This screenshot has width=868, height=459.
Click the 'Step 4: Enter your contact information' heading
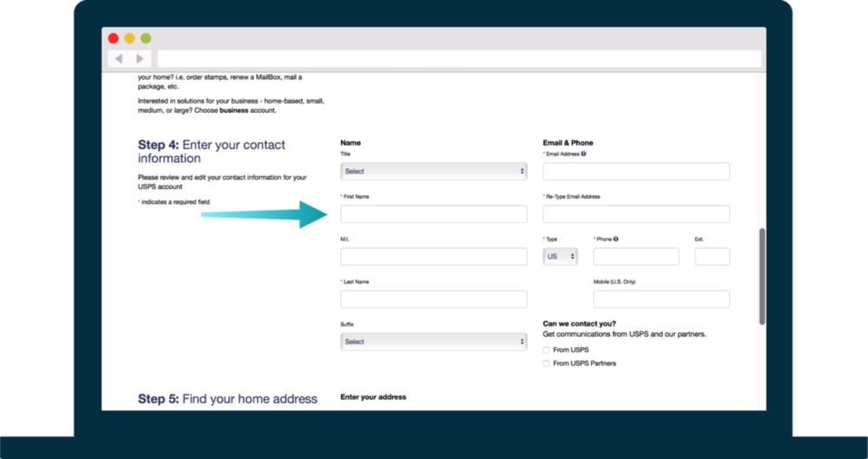point(212,152)
